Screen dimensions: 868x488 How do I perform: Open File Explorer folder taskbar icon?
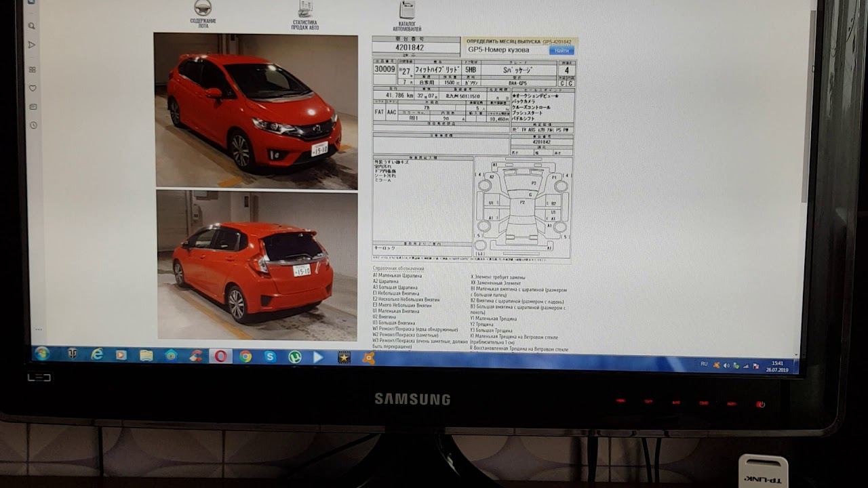[x=146, y=355]
